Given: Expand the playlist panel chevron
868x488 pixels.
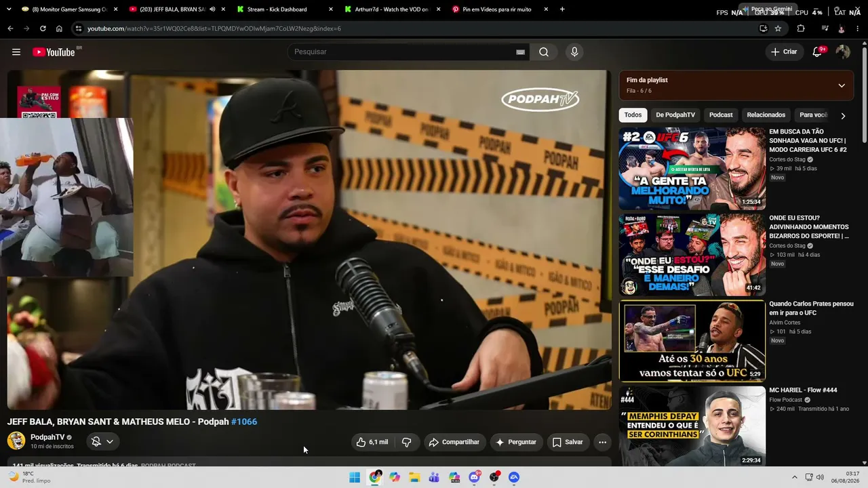Looking at the screenshot, I should tap(842, 85).
